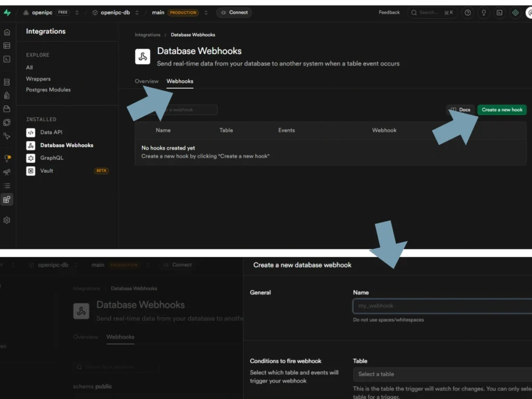Open the Edge Functions sidebar icon
This screenshot has height=399, width=532.
coord(7,123)
